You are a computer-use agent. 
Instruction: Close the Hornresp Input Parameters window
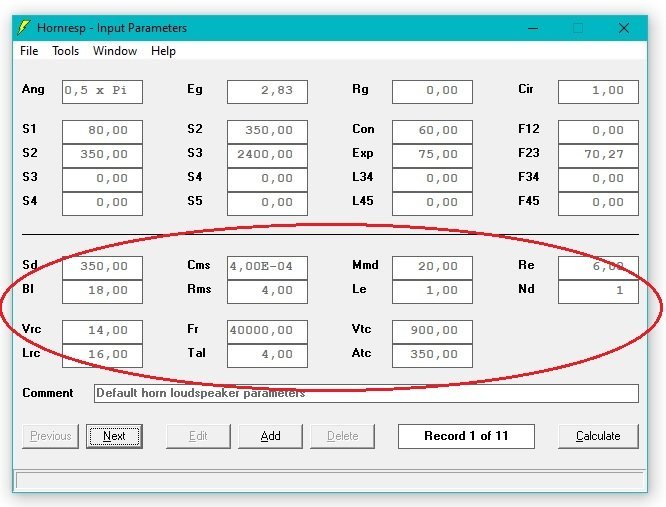pos(624,28)
